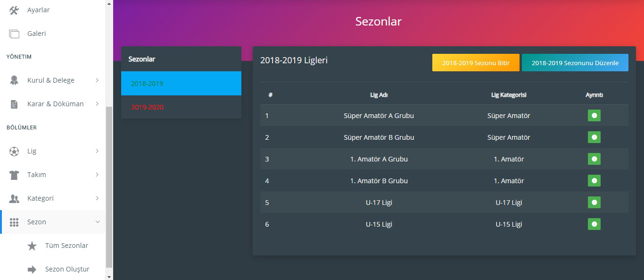
Task: Click the Tüm Sezonlar star icon
Action: point(32,246)
